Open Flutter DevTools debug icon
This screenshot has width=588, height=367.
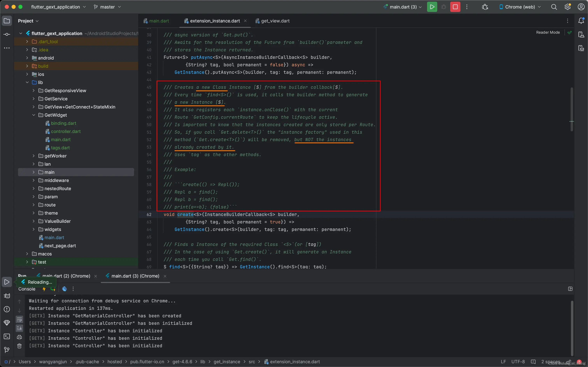485,7
